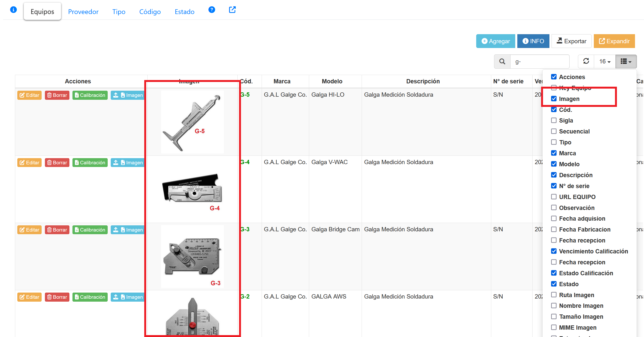Click Borrar trash button for G-4 row
Image resolution: width=644 pixels, height=337 pixels.
pos(57,163)
